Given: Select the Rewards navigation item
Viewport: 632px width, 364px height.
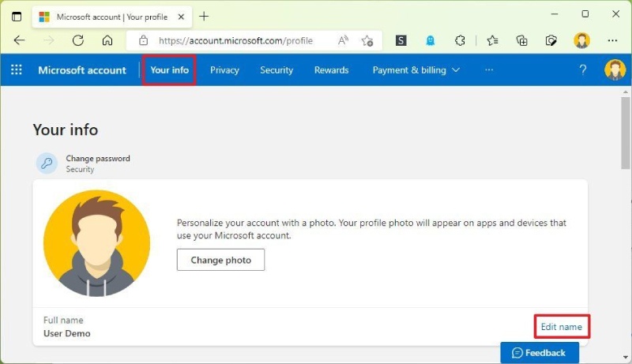Looking at the screenshot, I should [x=331, y=70].
